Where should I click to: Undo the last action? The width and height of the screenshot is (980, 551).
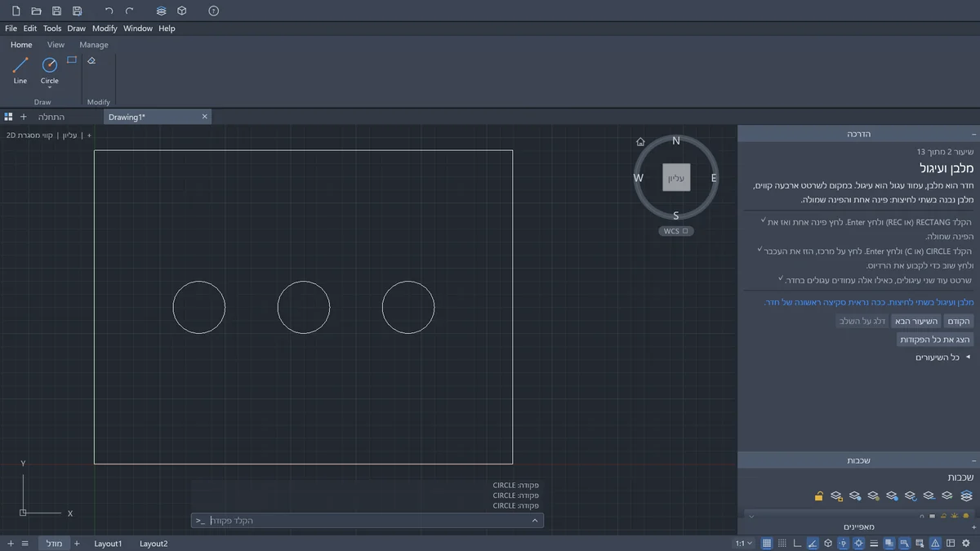[x=109, y=11]
